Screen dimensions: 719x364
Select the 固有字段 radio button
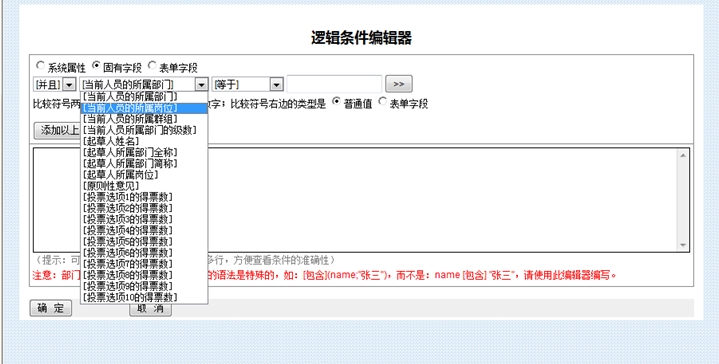pyautogui.click(x=96, y=66)
